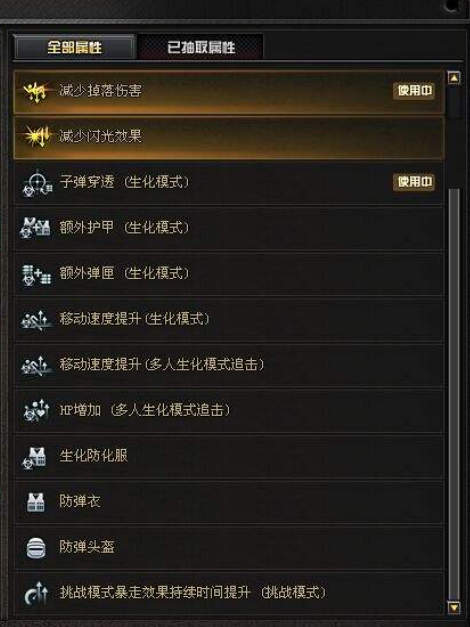Select the 子弹穿透 crosshair icon
The width and height of the screenshot is (470, 627).
(36, 182)
